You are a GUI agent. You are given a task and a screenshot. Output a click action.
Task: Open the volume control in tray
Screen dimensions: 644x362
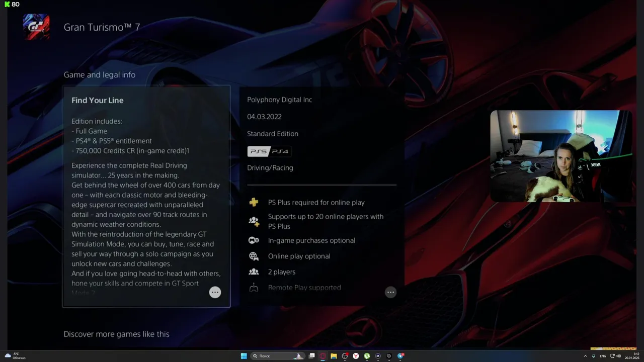click(x=619, y=356)
